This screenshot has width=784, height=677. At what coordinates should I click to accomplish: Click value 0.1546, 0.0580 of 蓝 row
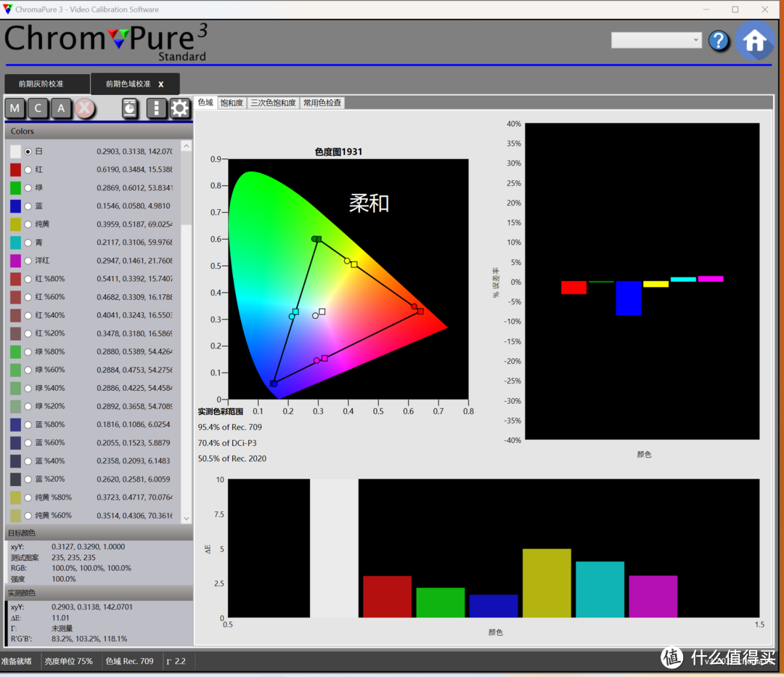[134, 206]
